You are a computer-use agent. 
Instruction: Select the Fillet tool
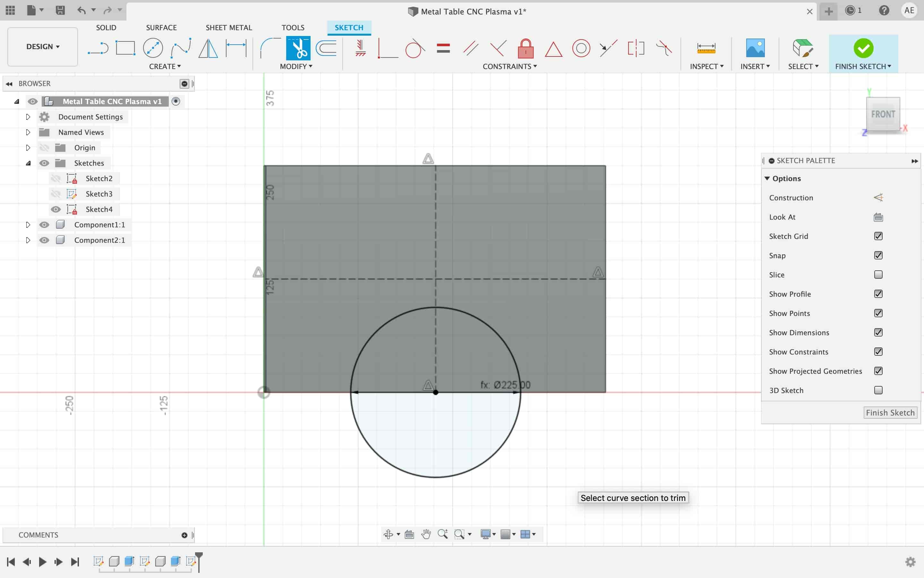tap(270, 48)
